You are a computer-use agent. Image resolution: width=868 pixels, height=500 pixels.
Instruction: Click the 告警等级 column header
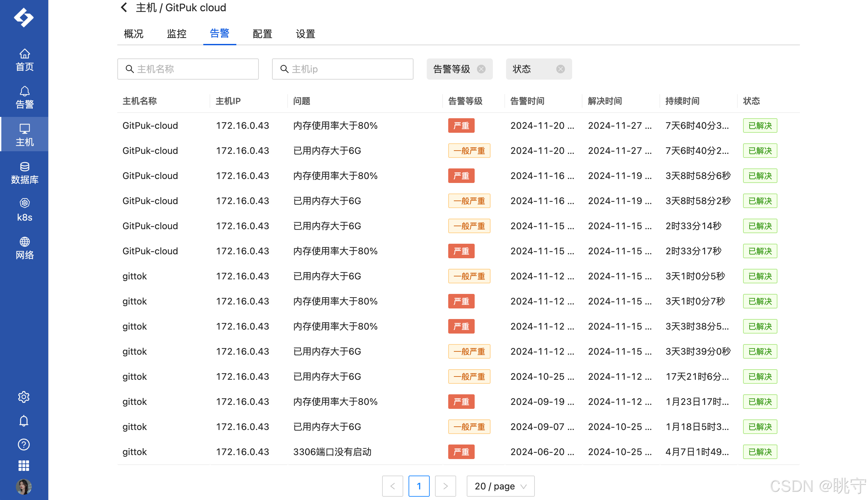coord(465,101)
